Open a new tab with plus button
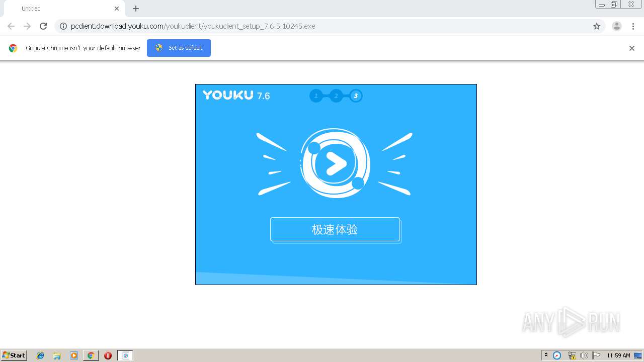The height and width of the screenshot is (362, 644). click(x=136, y=9)
